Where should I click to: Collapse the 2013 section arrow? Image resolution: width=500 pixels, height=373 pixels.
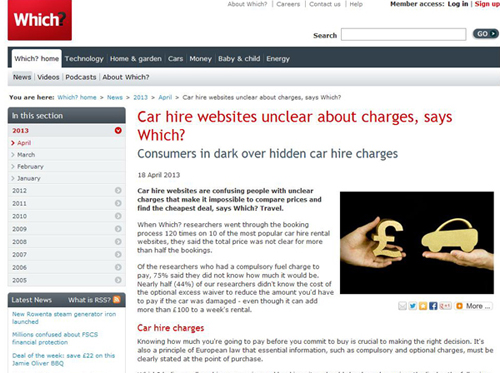click(118, 130)
